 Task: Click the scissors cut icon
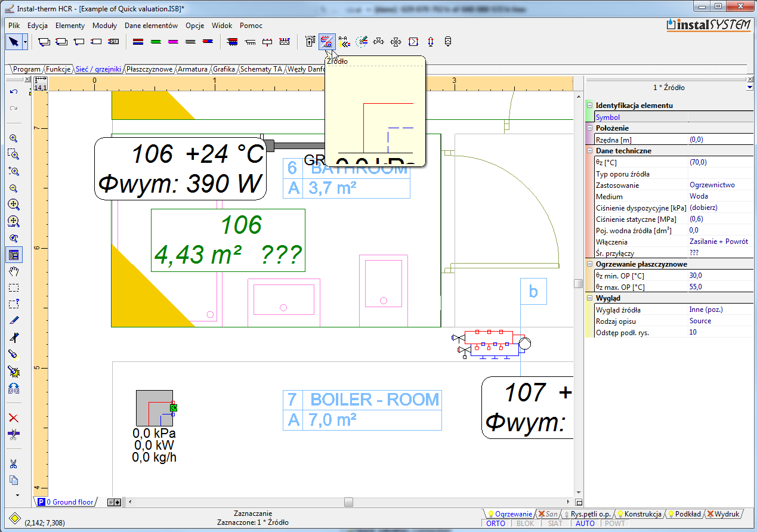(x=14, y=464)
